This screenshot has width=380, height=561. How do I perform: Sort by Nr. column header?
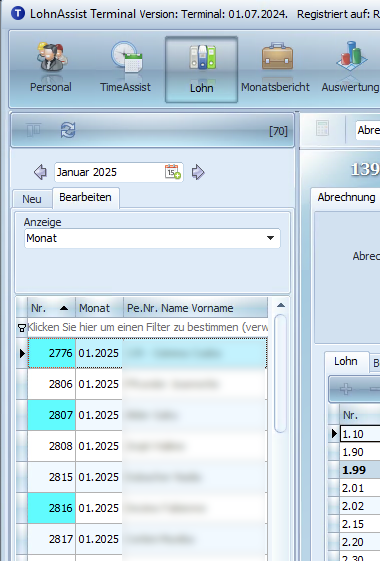52,308
